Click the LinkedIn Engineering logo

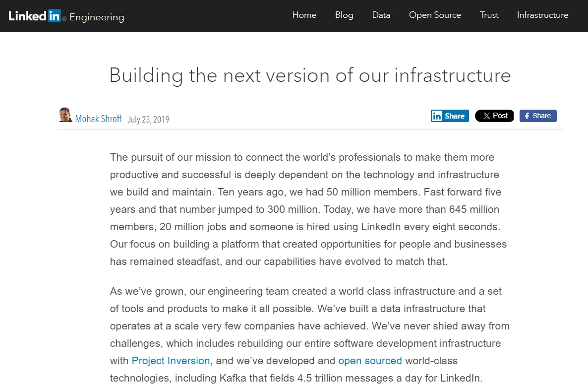tap(66, 16)
